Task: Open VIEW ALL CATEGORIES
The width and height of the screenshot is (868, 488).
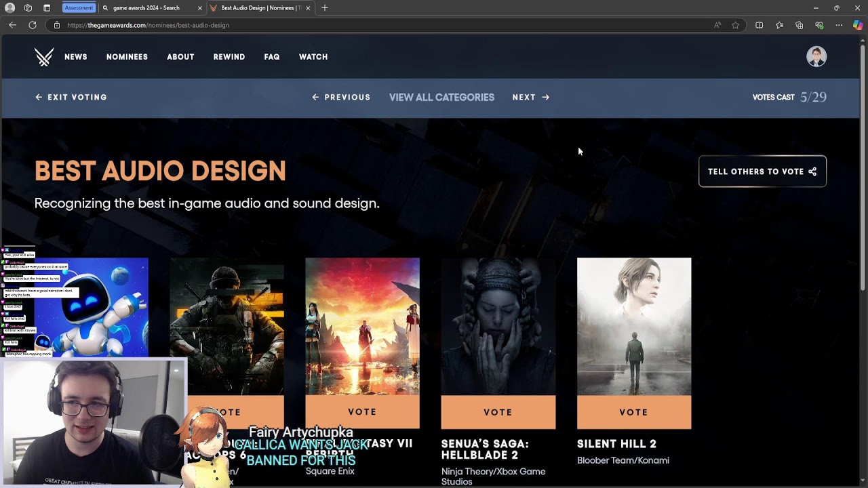Action: pos(441,98)
